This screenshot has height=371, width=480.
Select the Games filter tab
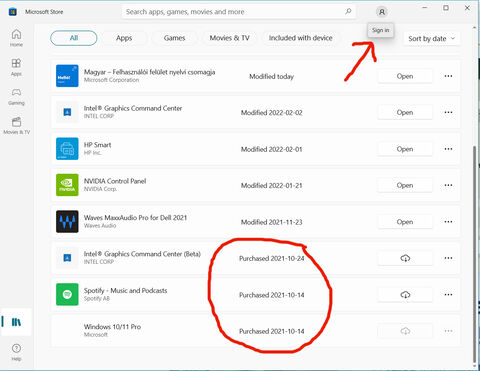point(174,38)
